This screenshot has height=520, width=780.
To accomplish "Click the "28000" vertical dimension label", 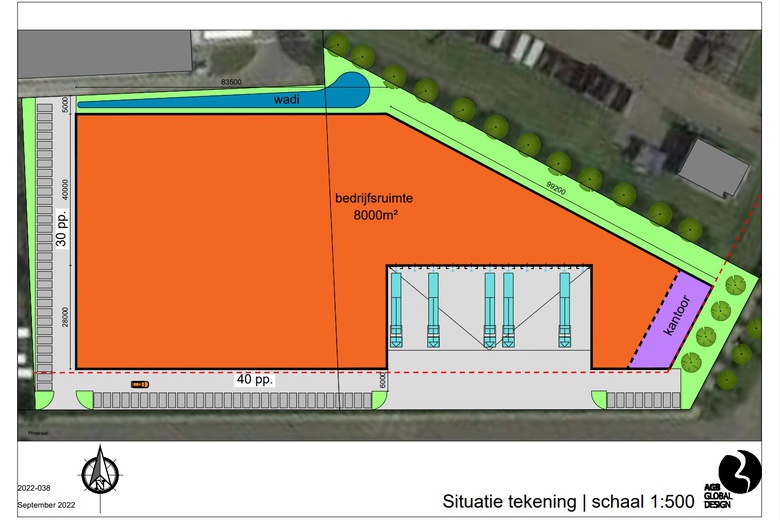I will [x=65, y=317].
